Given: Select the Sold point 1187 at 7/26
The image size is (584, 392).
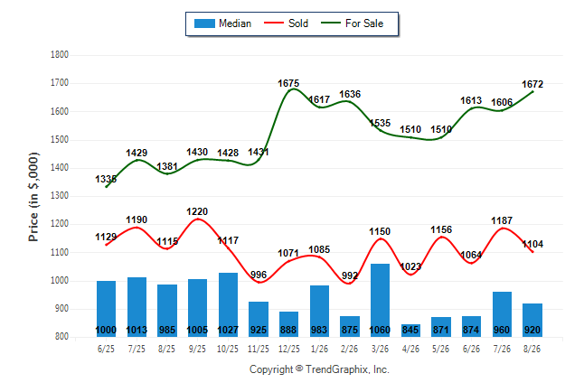Looking at the screenshot, I should (503, 229).
